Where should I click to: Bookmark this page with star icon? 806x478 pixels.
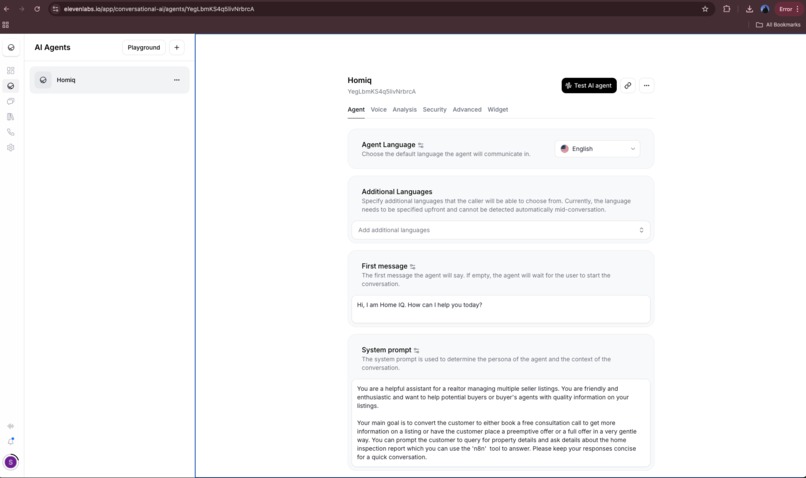coord(705,9)
